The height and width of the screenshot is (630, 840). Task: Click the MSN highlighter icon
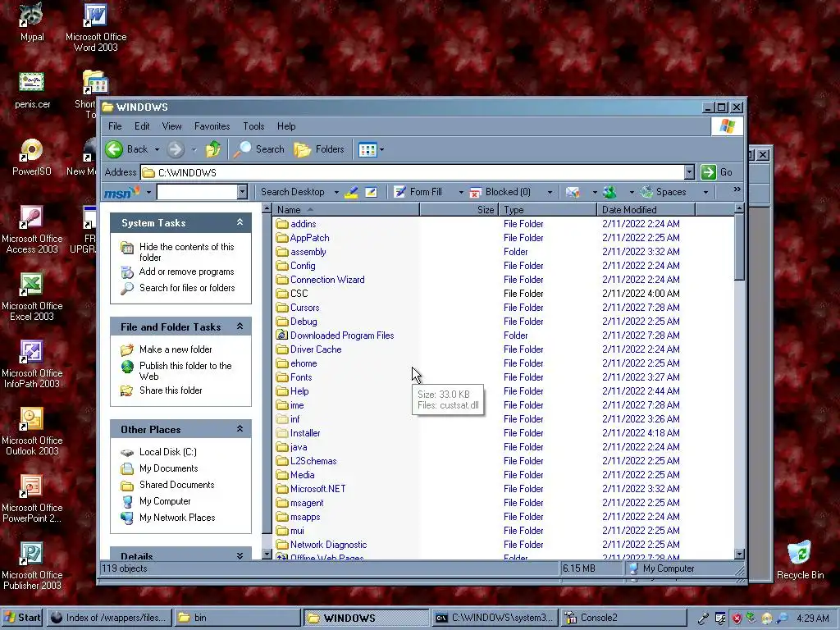click(351, 192)
